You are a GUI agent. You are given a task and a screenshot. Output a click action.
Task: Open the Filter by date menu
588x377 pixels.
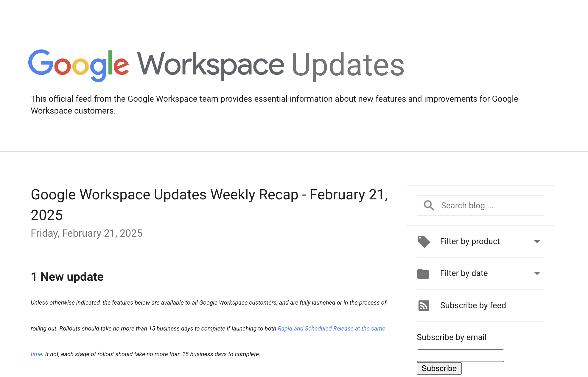pos(464,273)
